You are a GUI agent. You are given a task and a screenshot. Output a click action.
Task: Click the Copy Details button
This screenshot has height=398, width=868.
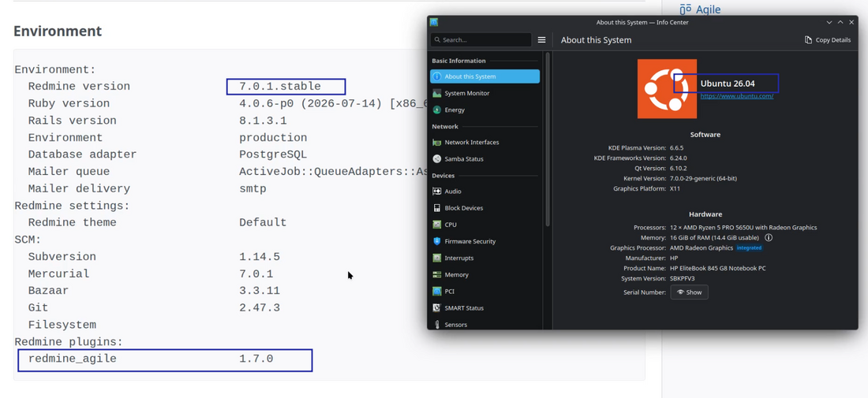point(828,39)
